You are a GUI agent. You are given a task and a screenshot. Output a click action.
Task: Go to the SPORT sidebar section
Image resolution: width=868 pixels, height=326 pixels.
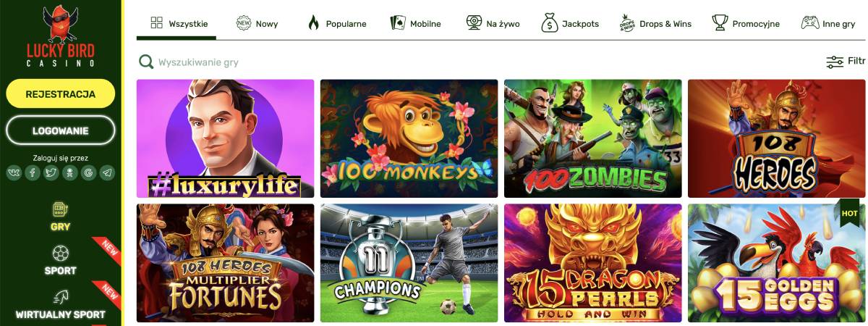pos(61,260)
